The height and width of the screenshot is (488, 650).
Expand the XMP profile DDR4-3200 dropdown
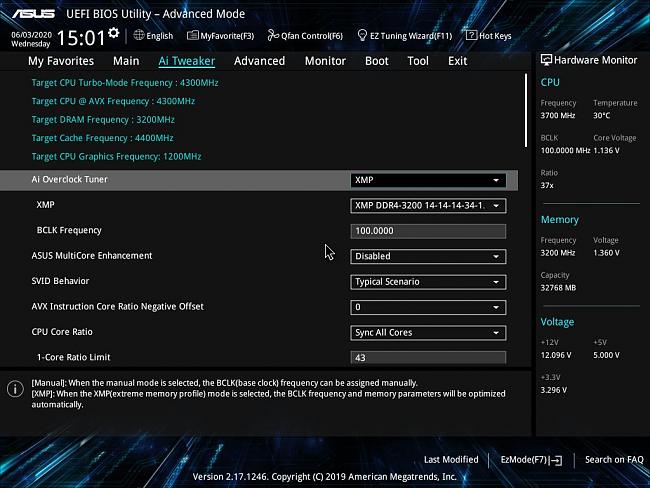(x=428, y=206)
